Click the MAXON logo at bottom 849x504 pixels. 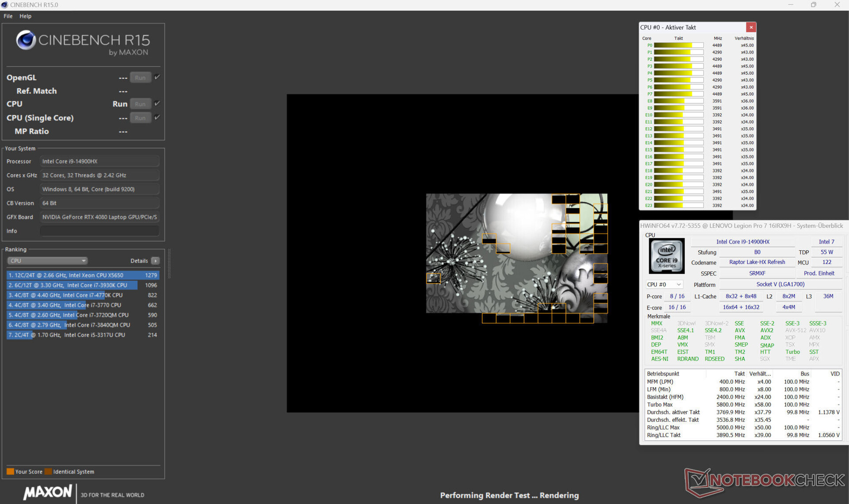click(47, 492)
